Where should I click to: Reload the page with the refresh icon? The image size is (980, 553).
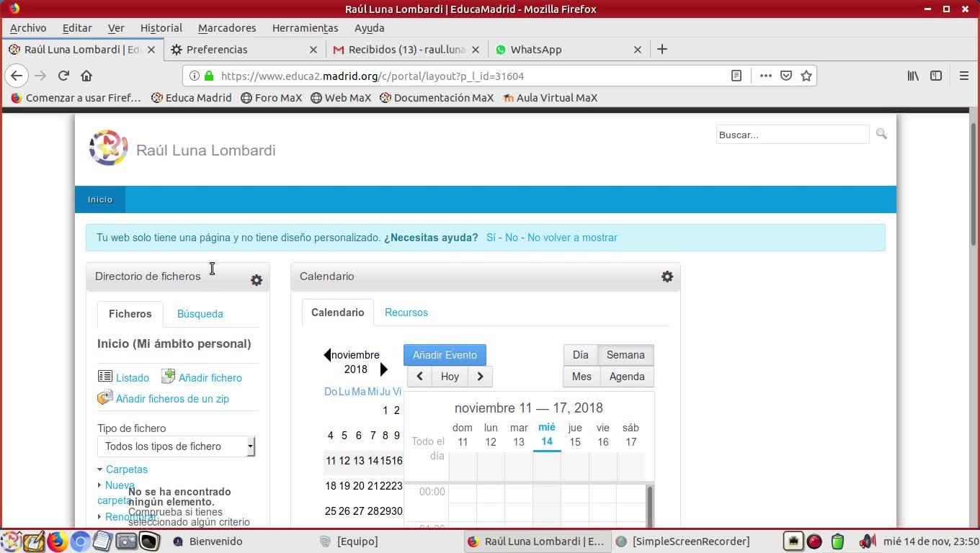[63, 76]
